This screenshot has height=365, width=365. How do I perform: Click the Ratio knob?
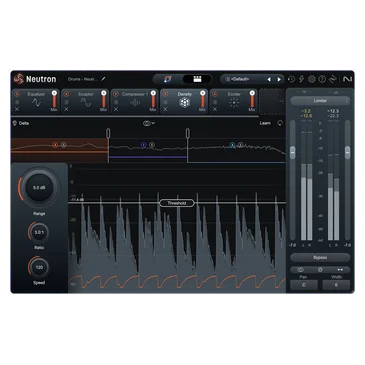39,232
